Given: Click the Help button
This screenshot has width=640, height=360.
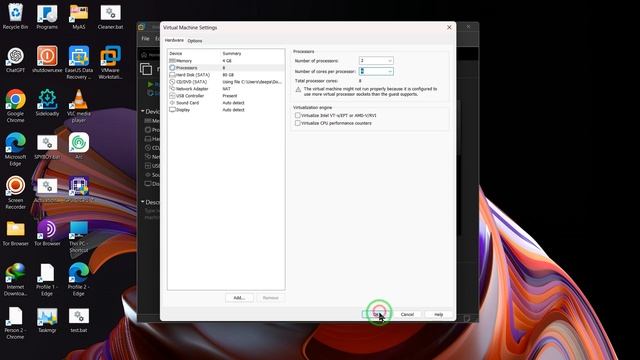Looking at the screenshot, I should point(439,314).
